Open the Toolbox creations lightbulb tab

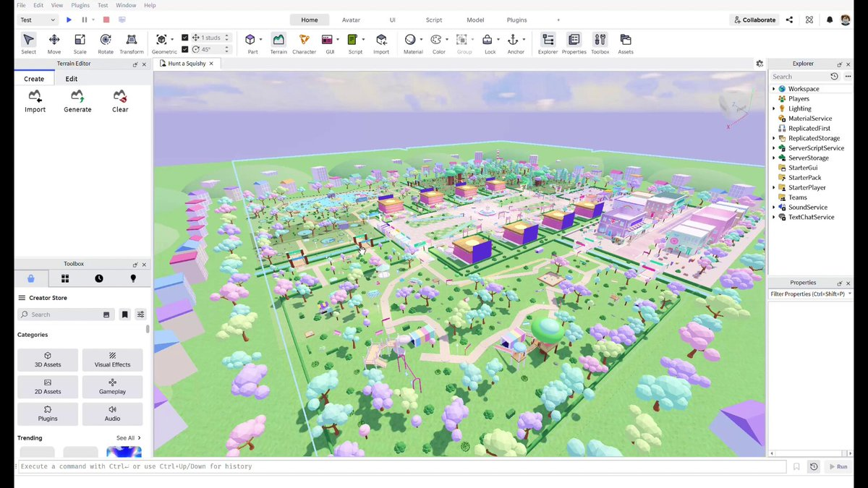(133, 278)
